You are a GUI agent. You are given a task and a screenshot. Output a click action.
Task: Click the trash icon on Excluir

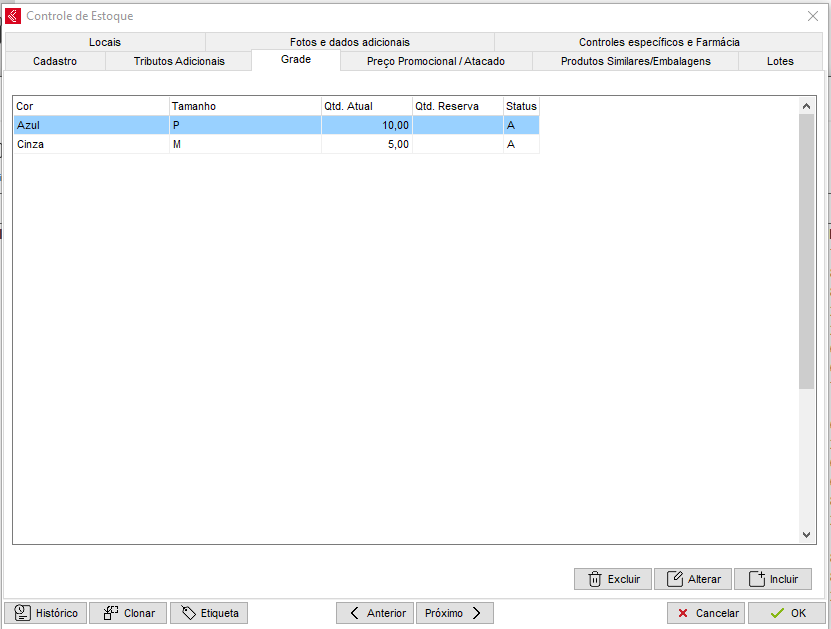pyautogui.click(x=594, y=579)
